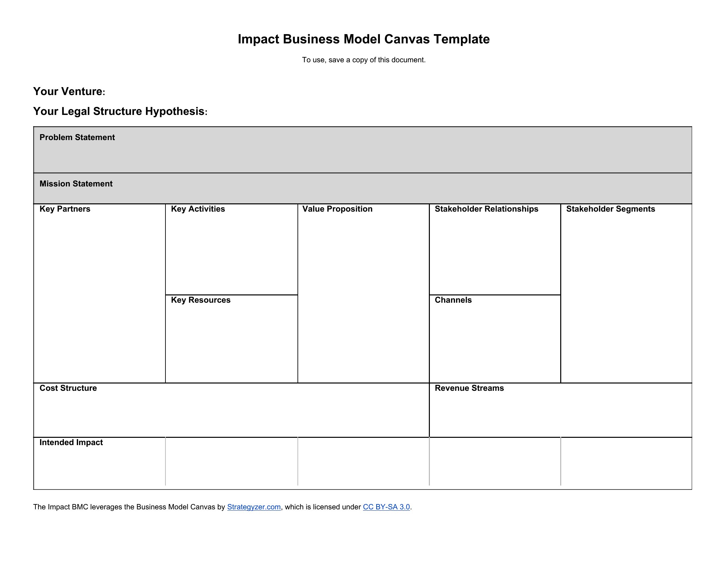
Task: Click the second empty Intended Impact column
Action: (x=363, y=463)
